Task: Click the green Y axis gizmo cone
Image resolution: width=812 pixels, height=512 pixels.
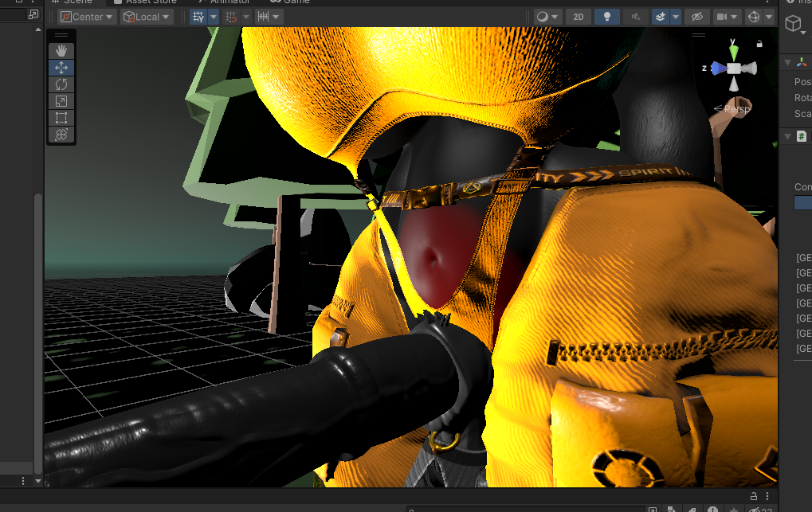Action: pyautogui.click(x=734, y=52)
